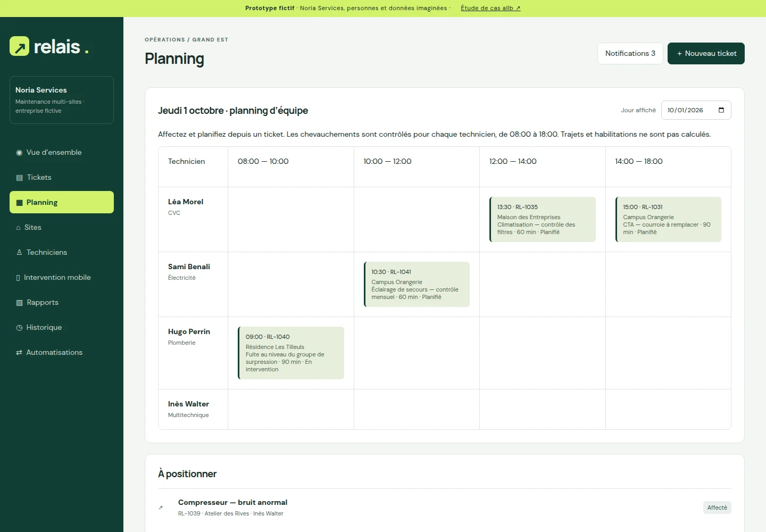Go to Tickets section
Screen dimensions: 766x532
click(62, 177)
